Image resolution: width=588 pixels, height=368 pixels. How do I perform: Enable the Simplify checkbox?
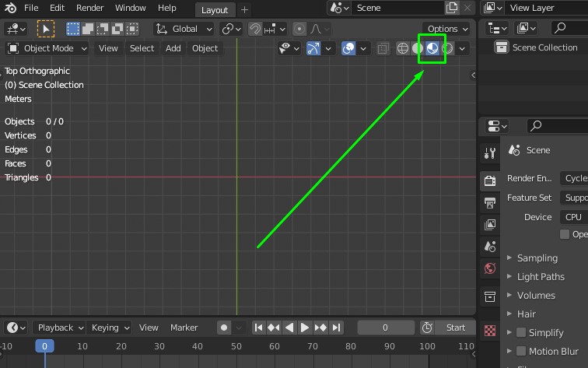pyautogui.click(x=521, y=332)
